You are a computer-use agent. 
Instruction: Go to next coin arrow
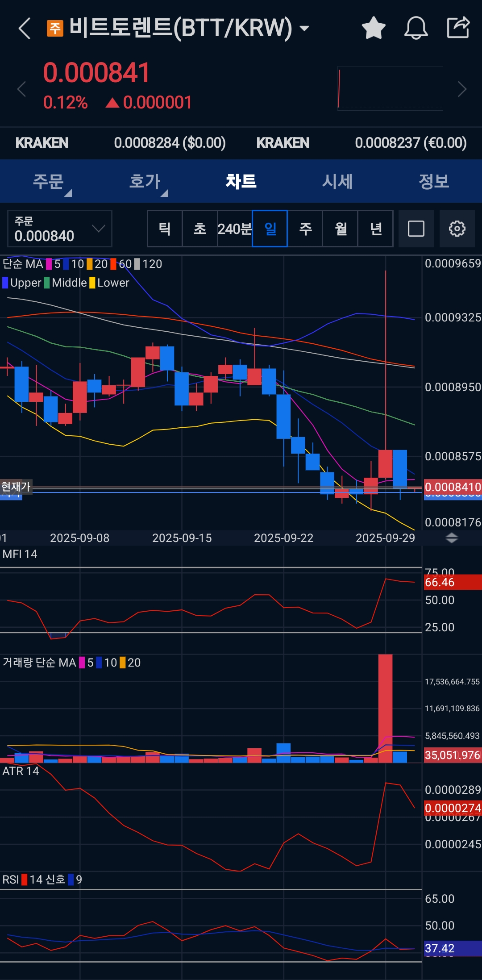pos(462,89)
